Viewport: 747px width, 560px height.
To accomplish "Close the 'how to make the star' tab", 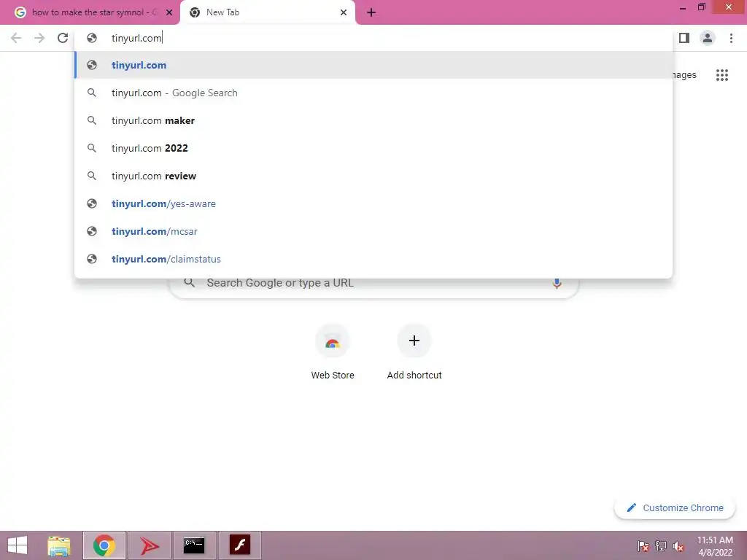I will (x=169, y=12).
